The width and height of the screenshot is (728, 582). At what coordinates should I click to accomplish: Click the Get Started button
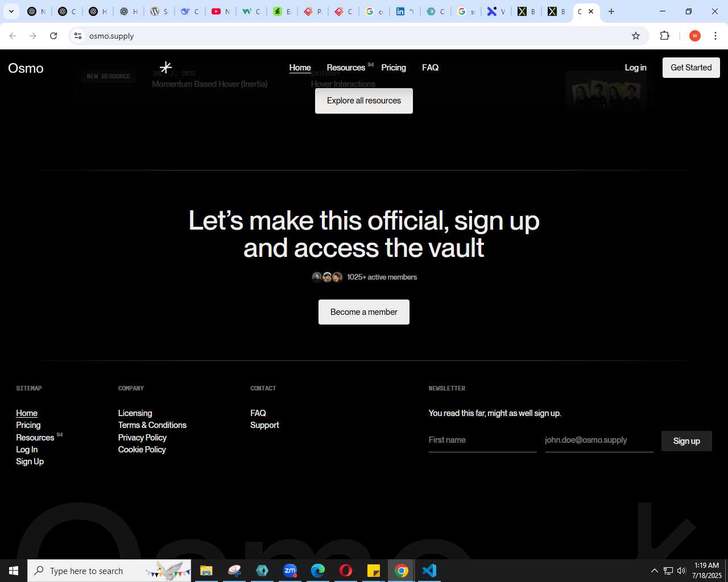[x=691, y=68]
